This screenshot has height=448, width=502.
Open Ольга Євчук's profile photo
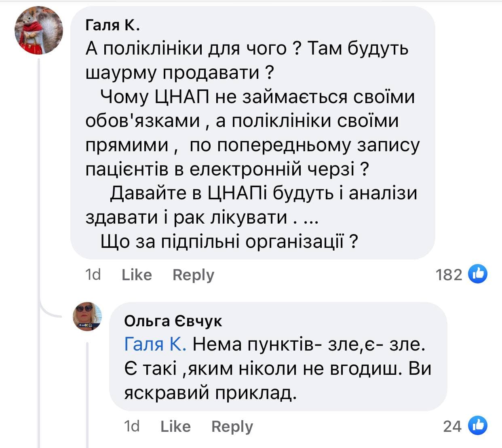click(x=87, y=316)
